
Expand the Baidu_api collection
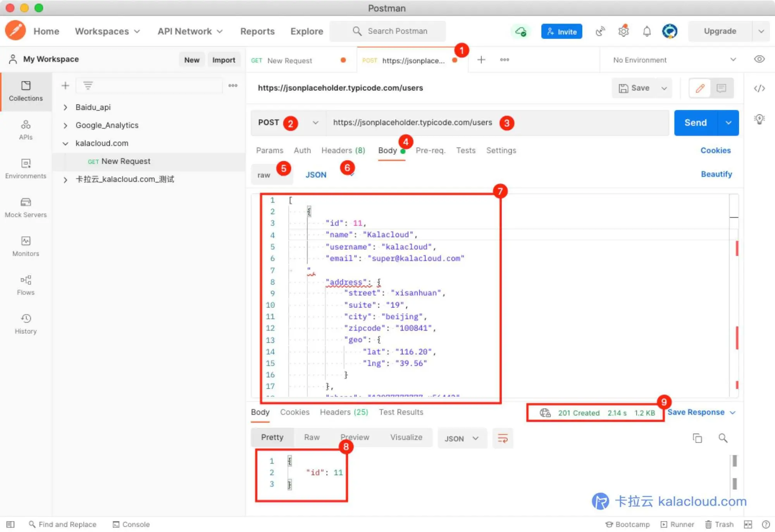(65, 107)
